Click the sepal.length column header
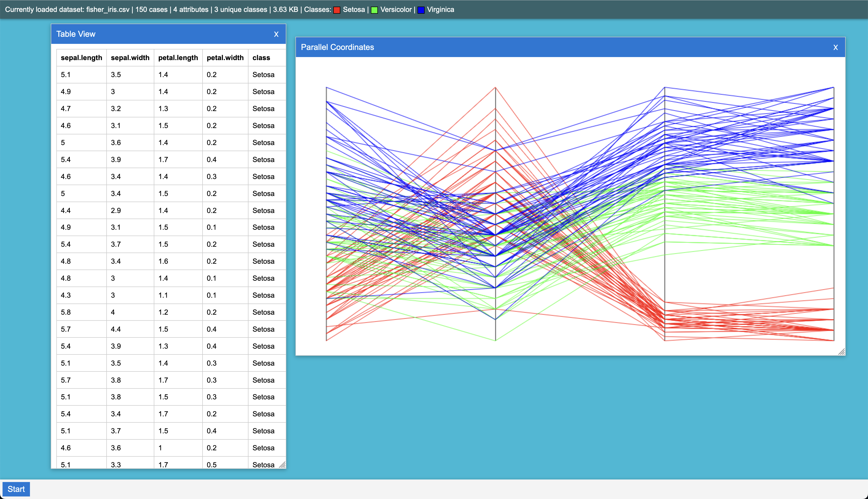 coord(81,58)
